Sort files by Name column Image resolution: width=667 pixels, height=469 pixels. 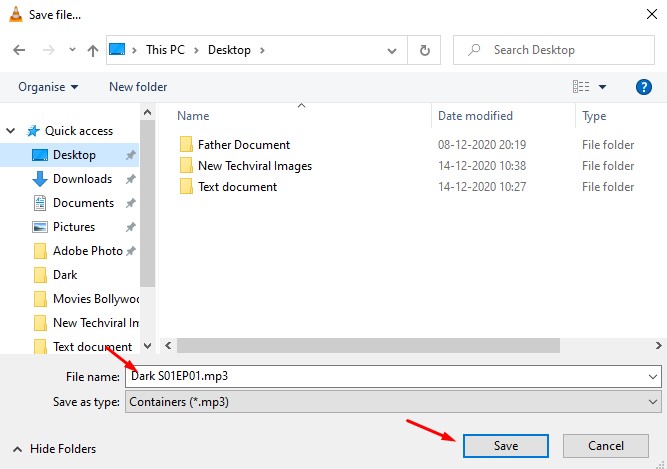pos(193,116)
